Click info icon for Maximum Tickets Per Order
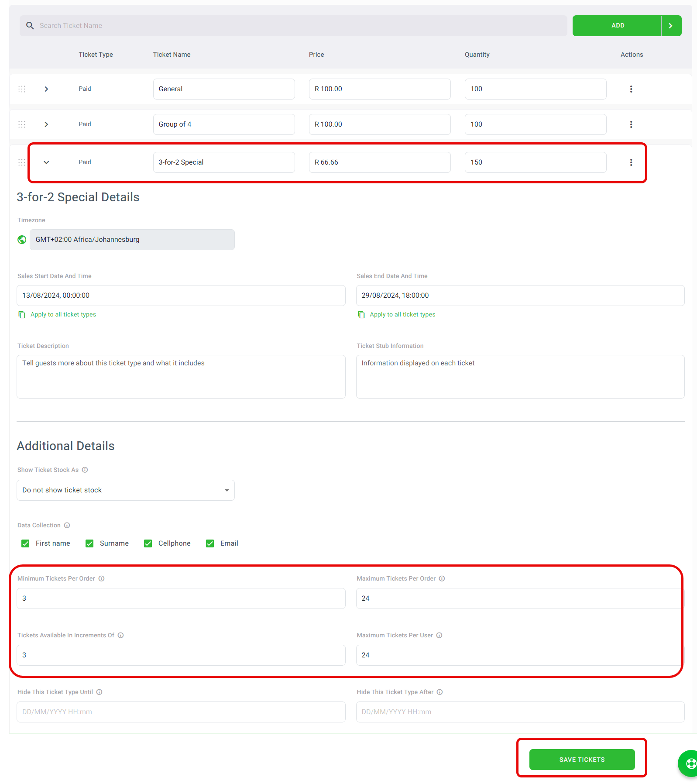 tap(442, 579)
